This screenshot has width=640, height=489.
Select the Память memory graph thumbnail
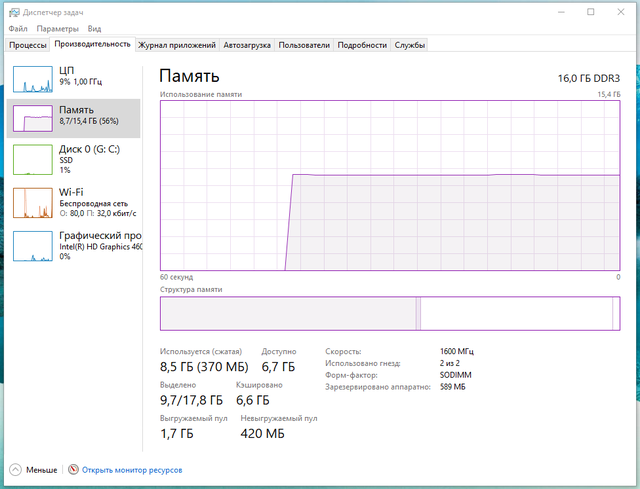32,118
